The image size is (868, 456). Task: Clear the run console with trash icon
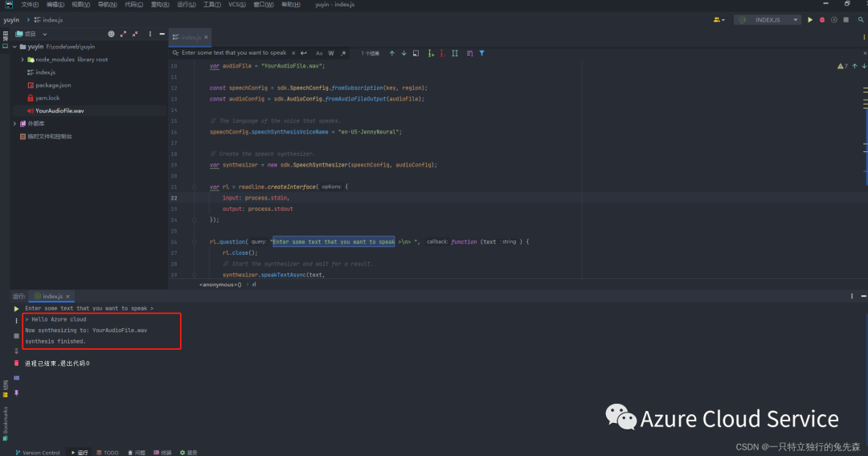[x=16, y=364]
